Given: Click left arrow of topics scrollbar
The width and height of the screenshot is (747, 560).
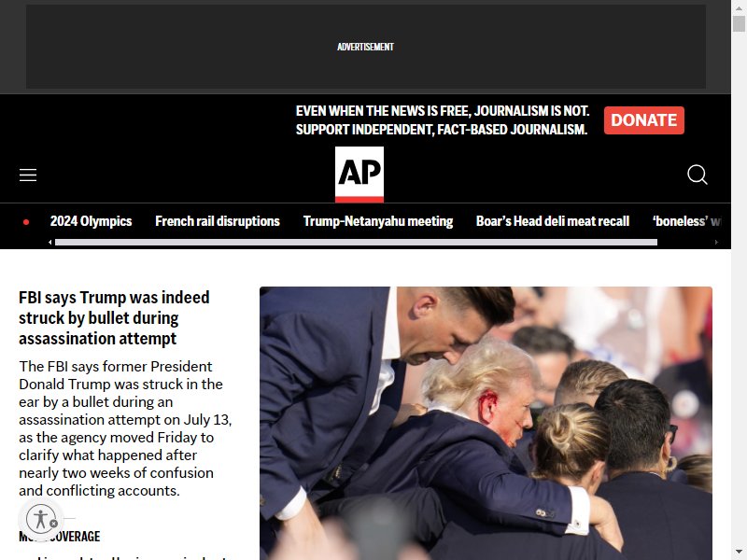Looking at the screenshot, I should pyautogui.click(x=50, y=243).
